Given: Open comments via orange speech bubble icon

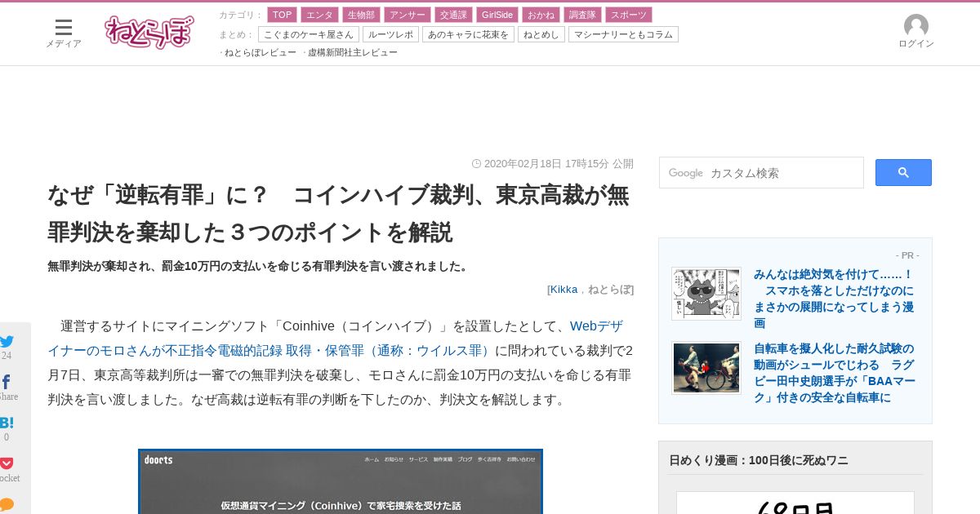Looking at the screenshot, I should (7, 504).
